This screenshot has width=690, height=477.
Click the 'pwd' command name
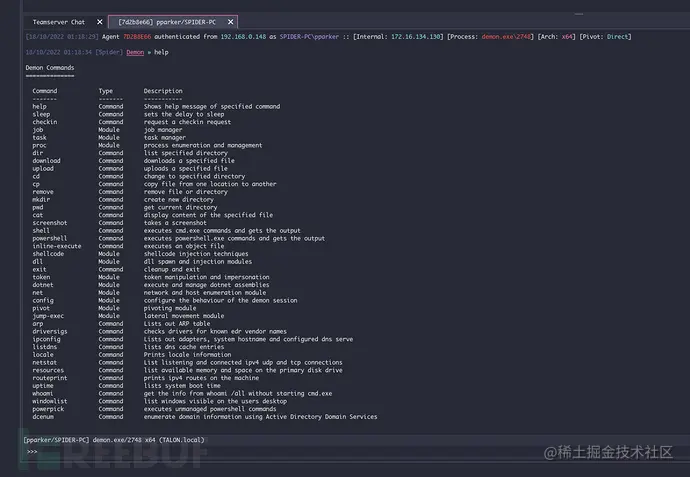click(37, 207)
